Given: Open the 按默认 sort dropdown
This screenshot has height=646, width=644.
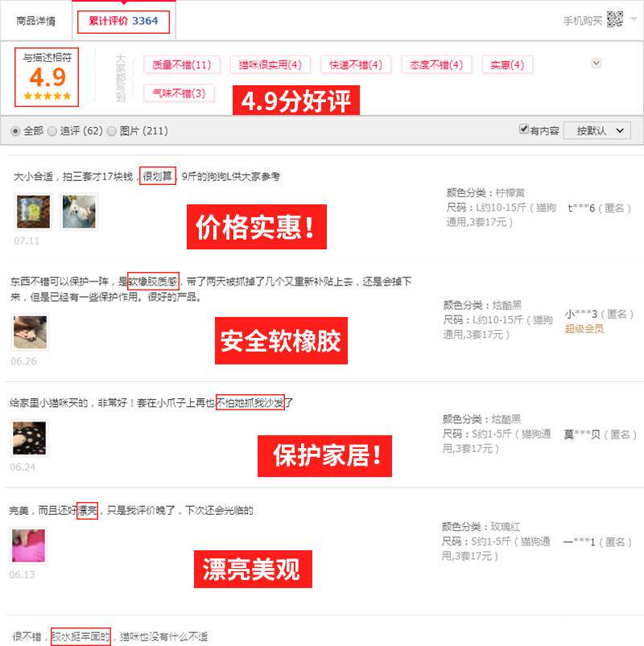Looking at the screenshot, I should point(597,130).
